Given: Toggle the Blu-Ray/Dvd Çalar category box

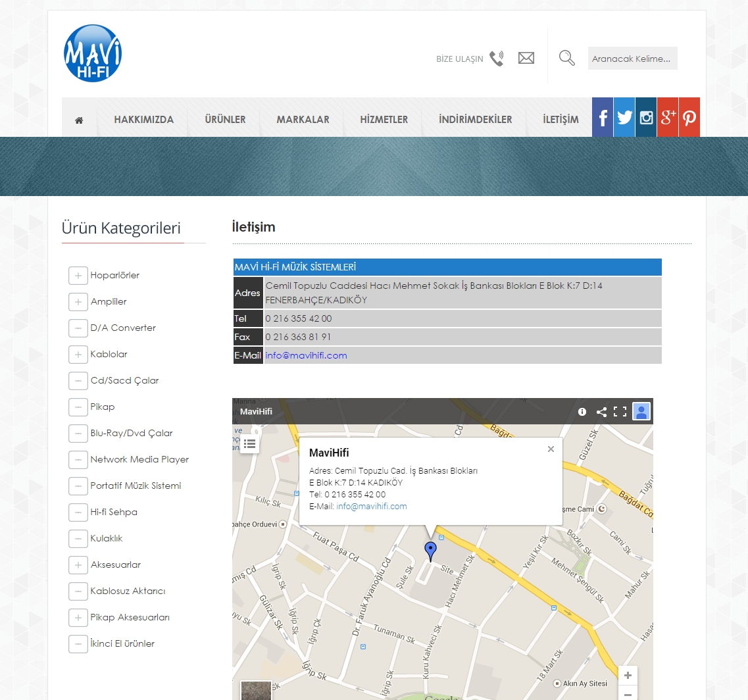Looking at the screenshot, I should (x=78, y=434).
